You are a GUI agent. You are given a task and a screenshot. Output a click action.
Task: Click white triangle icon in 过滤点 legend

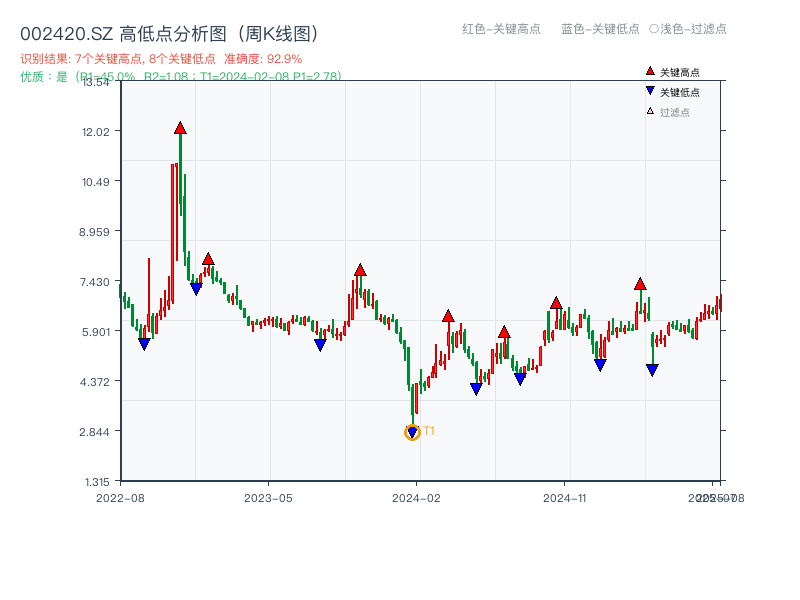point(650,111)
